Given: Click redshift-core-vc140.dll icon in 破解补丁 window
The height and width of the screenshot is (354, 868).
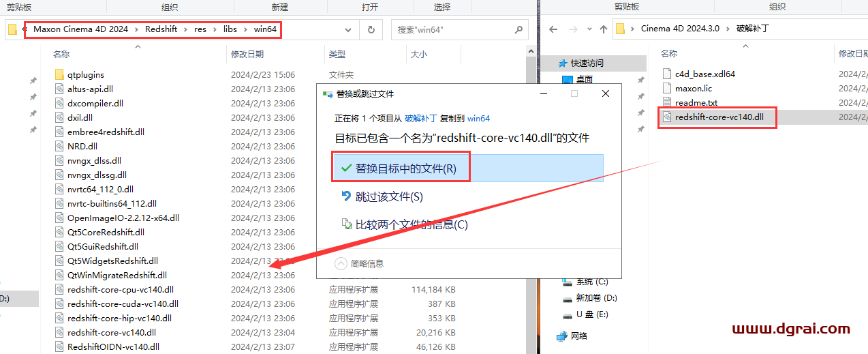Looking at the screenshot, I should coord(667,117).
